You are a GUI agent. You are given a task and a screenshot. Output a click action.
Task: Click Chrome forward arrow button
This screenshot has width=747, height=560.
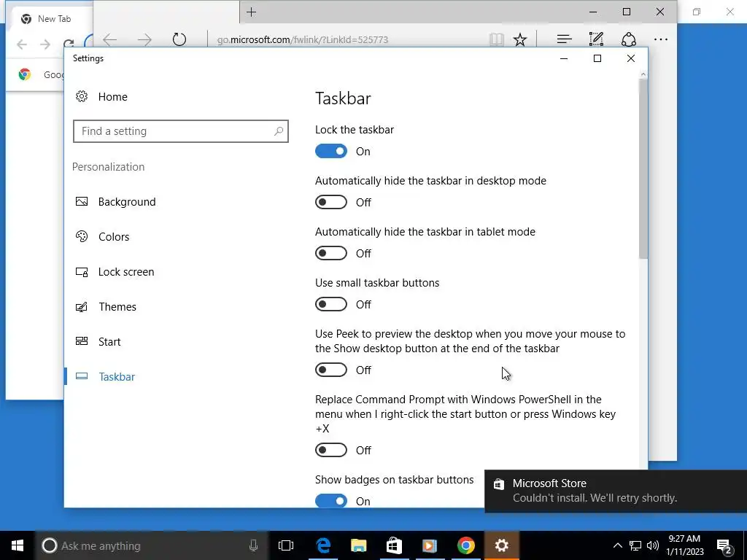(x=45, y=44)
